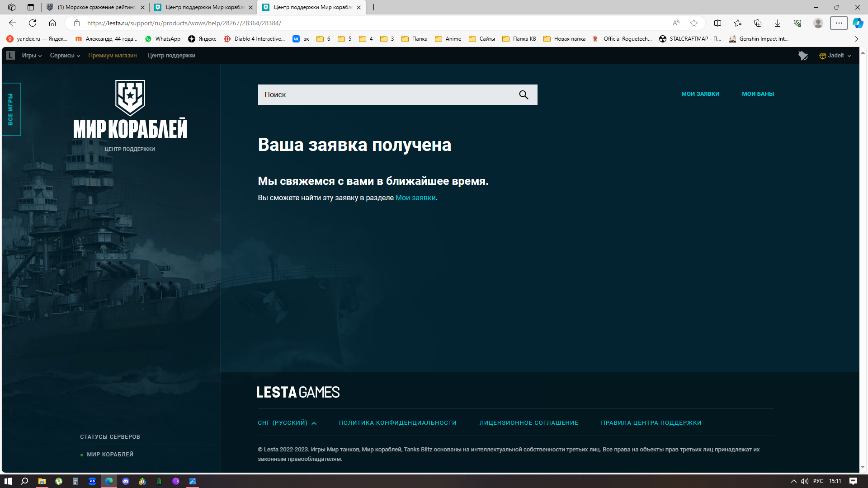Open the Jadeit account dropdown
This screenshot has height=488, width=868.
click(x=835, y=56)
